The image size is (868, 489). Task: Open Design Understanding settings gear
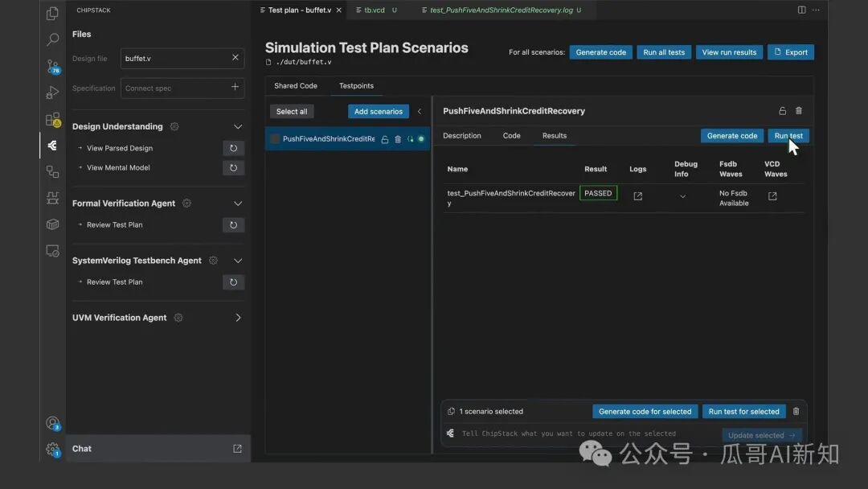pos(174,126)
